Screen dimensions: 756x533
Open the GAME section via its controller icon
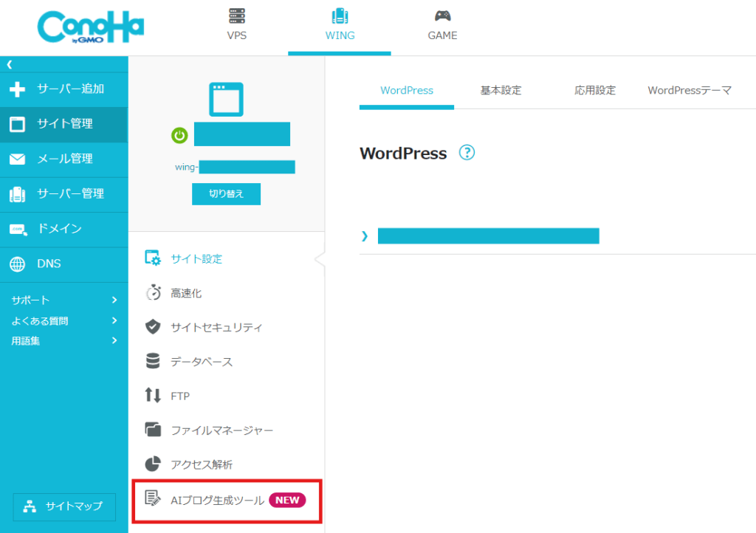(441, 16)
